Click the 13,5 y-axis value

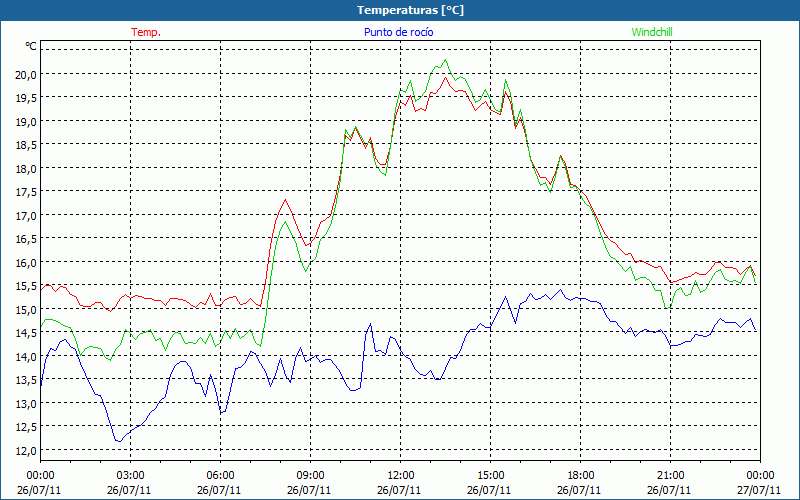[x=26, y=380]
